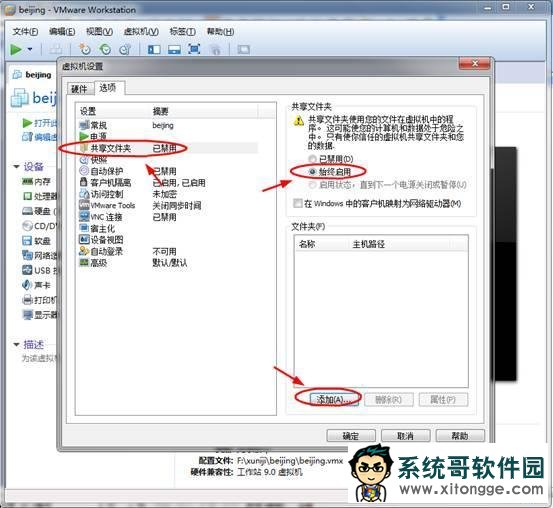Click the CD/DVD device in main window

click(x=41, y=226)
